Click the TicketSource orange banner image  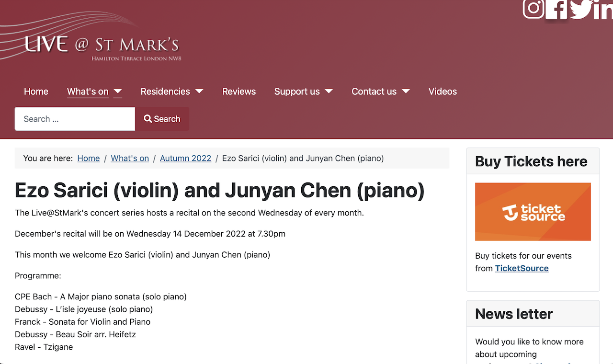pos(533,212)
